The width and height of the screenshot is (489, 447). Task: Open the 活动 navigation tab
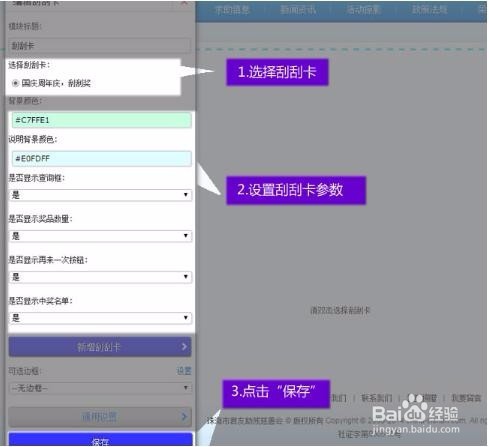pos(363,10)
